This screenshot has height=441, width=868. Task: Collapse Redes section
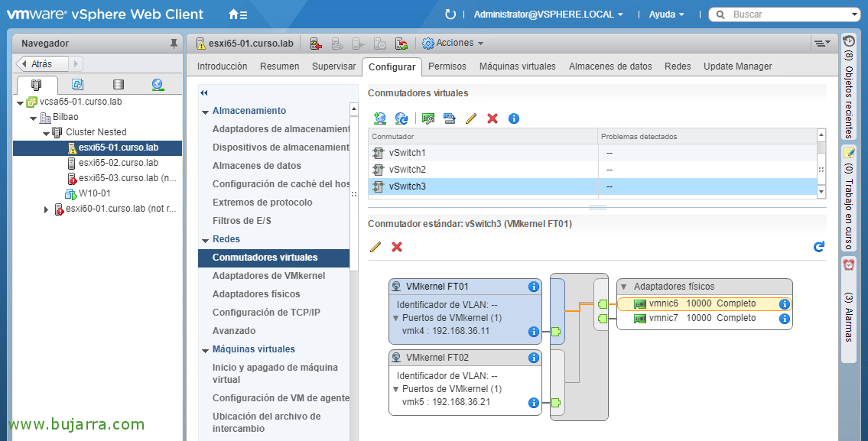206,239
